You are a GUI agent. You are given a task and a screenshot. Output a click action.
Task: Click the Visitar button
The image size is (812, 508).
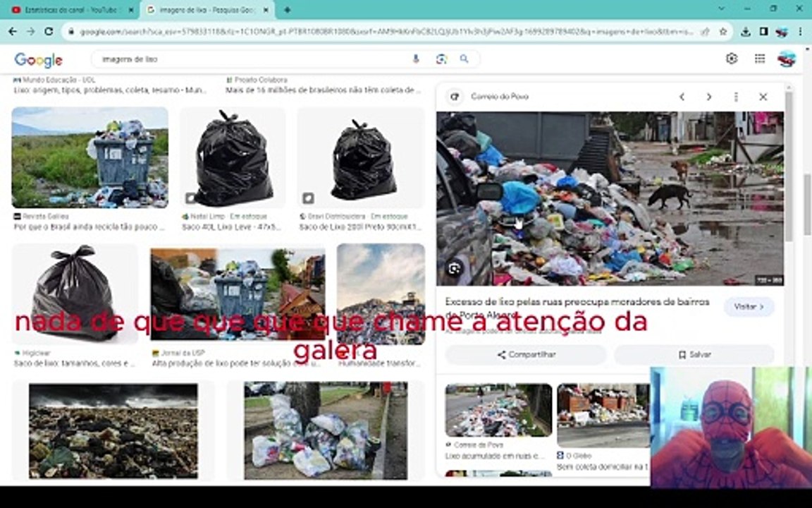click(x=749, y=307)
